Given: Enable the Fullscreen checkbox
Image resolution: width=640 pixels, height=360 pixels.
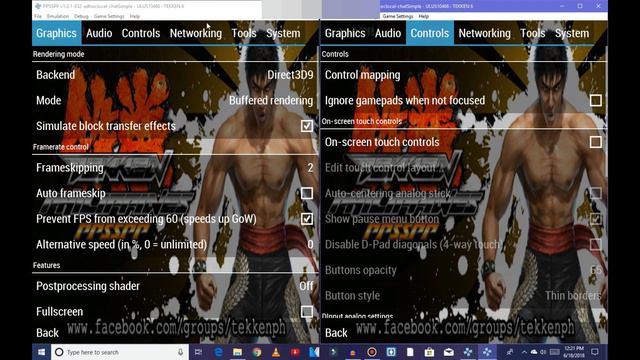Looking at the screenshot, I should [307, 311].
